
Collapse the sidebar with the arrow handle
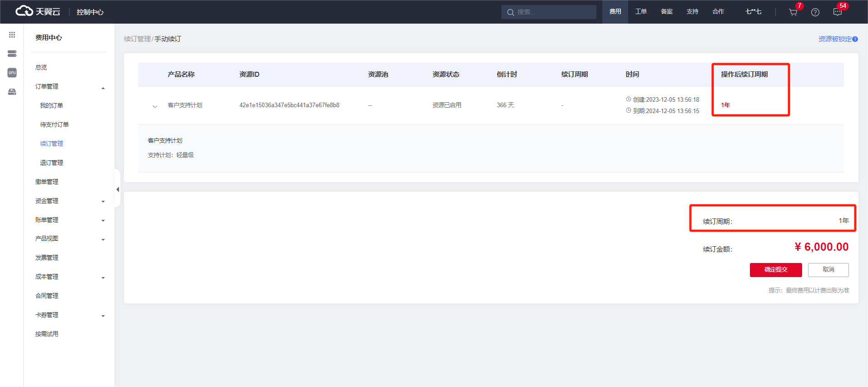[117, 189]
